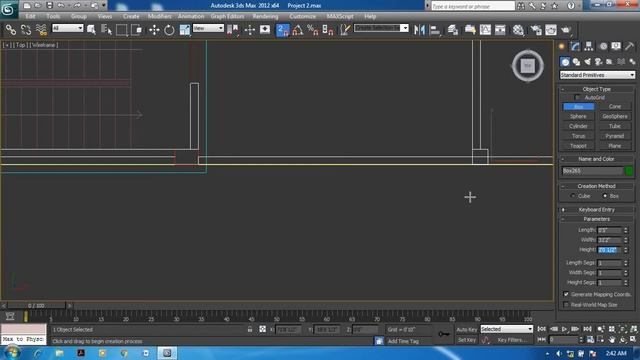This screenshot has width=640, height=360.
Task: Click the Bind to Space Warp icon
Action: pyautogui.click(x=41, y=30)
